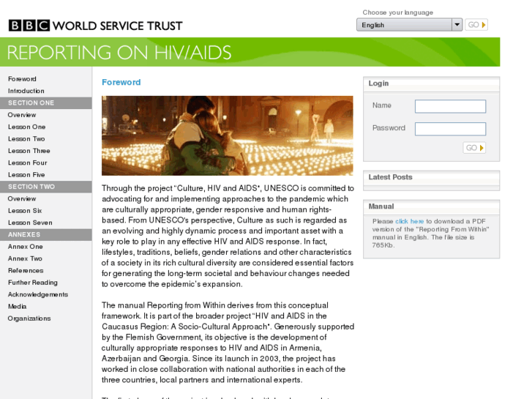This screenshot has height=399, width=532.
Task: Click the SECTION ONE header
Action: tap(46, 103)
